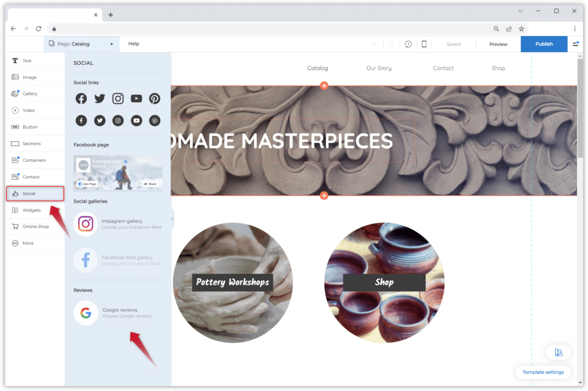Open the Page: Catalog dropdown
The height and width of the screenshot is (391, 588).
81,44
